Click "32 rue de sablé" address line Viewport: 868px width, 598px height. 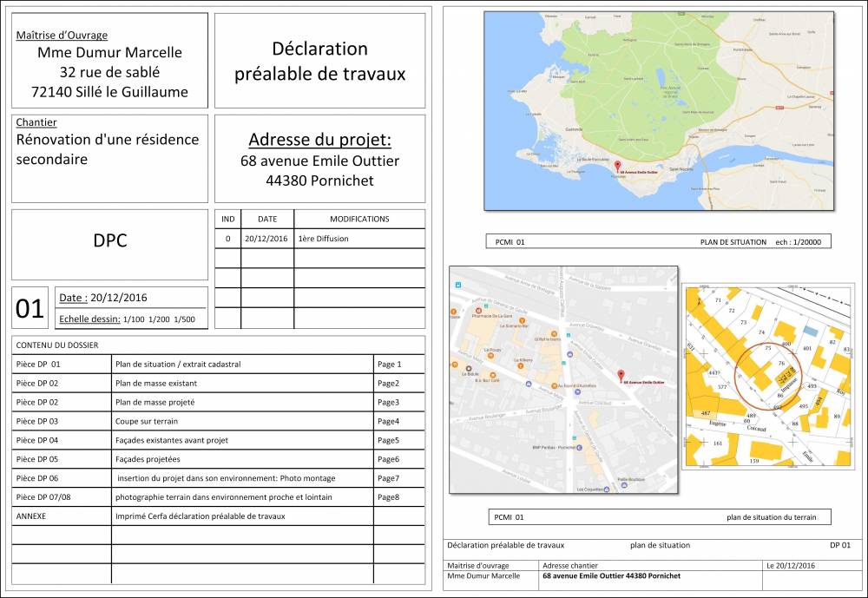coord(109,72)
